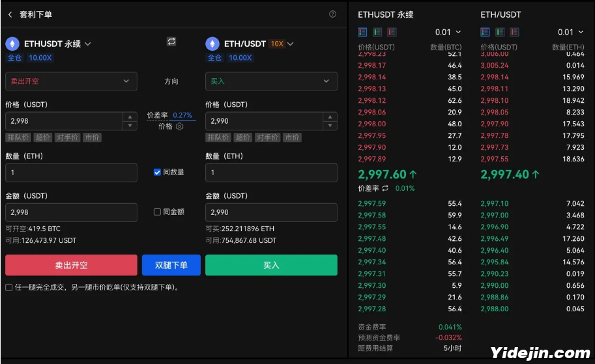Increase the 2,998 price with the up arrow
This screenshot has width=595, height=364.
click(130, 117)
